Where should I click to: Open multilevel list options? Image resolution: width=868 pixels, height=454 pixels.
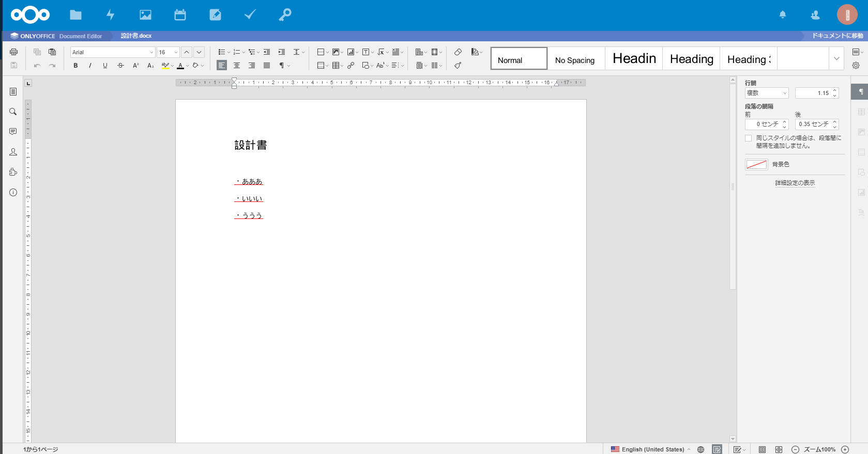(254, 52)
